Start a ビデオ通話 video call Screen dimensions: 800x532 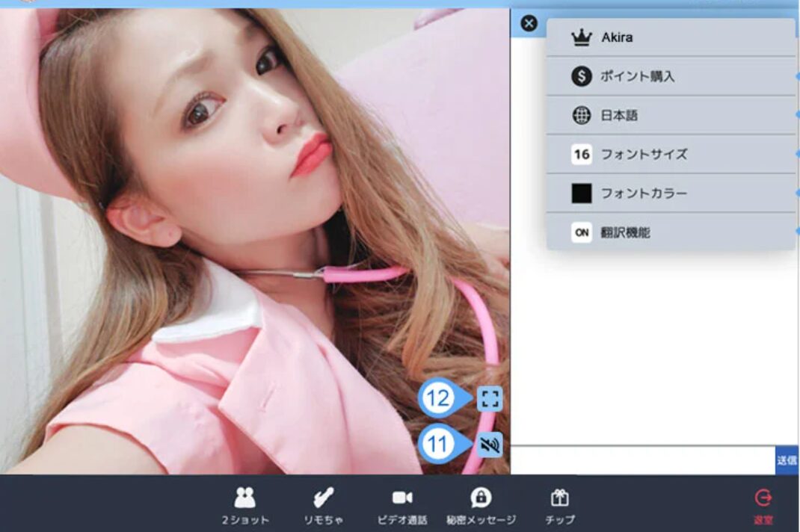point(402,505)
